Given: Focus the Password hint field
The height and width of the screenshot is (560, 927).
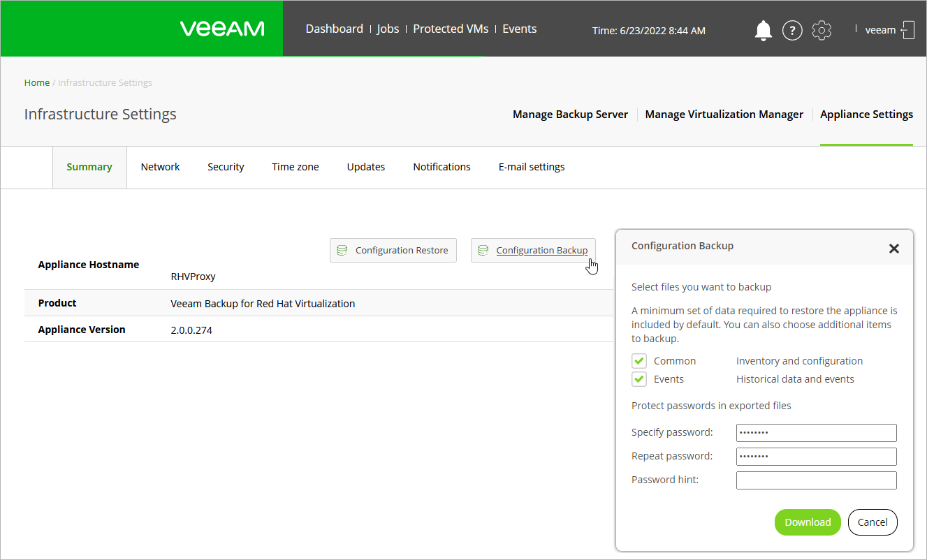Looking at the screenshot, I should 817,480.
